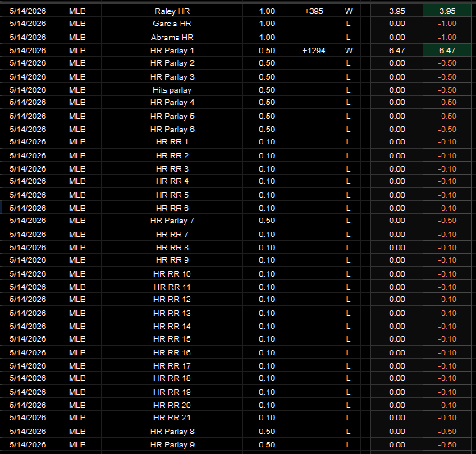Screen dimensions: 476x454
Task: Click the HR RR 9 cell
Action: [172, 260]
